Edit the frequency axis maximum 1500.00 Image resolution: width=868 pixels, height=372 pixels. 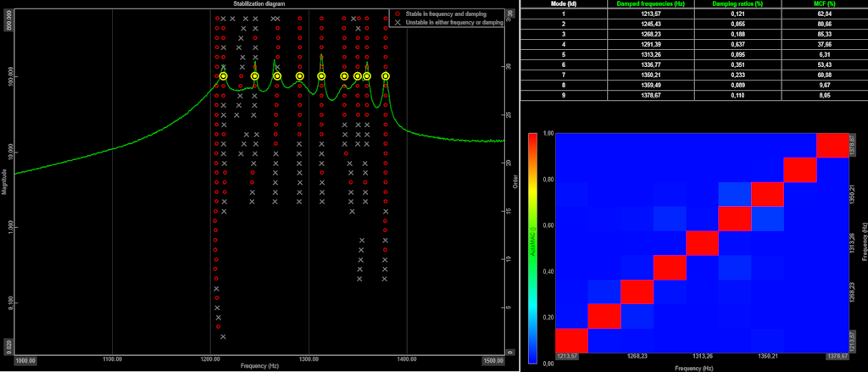pyautogui.click(x=492, y=359)
